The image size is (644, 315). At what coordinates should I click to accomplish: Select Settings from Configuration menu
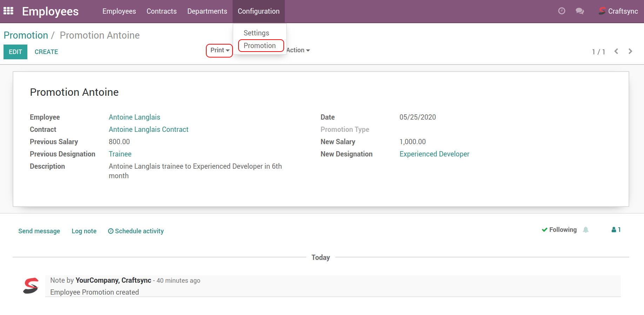tap(256, 33)
